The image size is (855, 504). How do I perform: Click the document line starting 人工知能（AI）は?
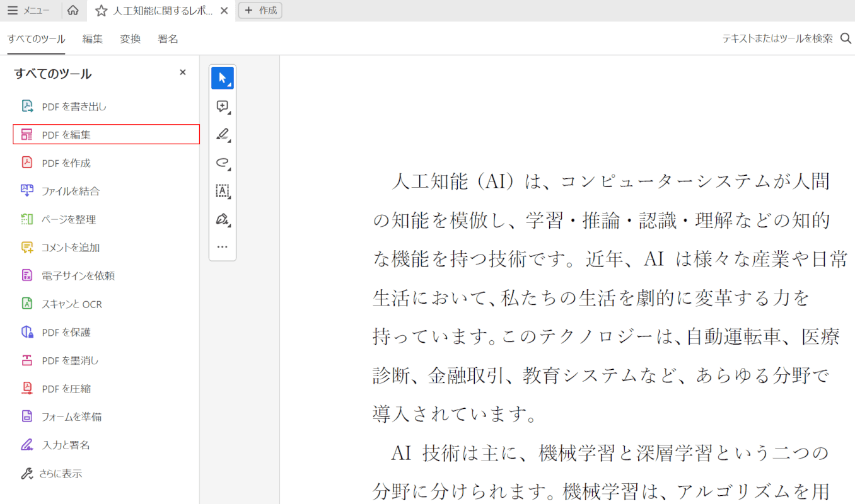click(x=610, y=181)
